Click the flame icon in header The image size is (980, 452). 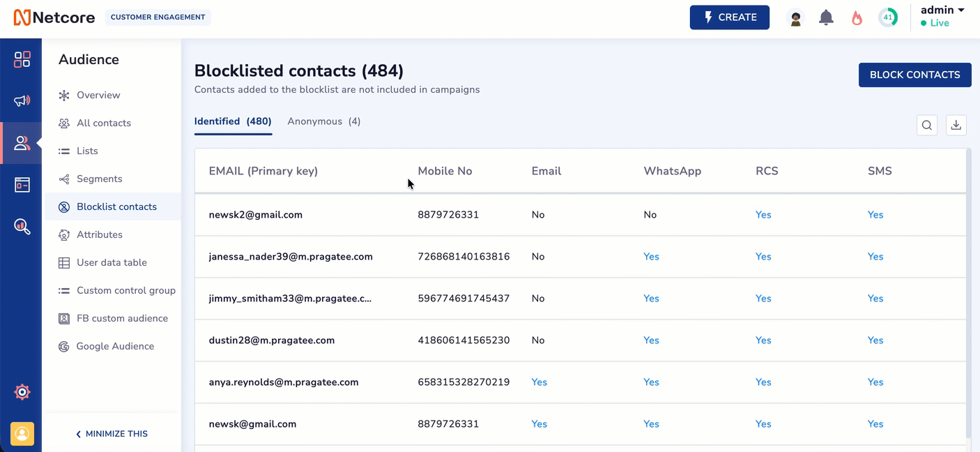(x=857, y=18)
